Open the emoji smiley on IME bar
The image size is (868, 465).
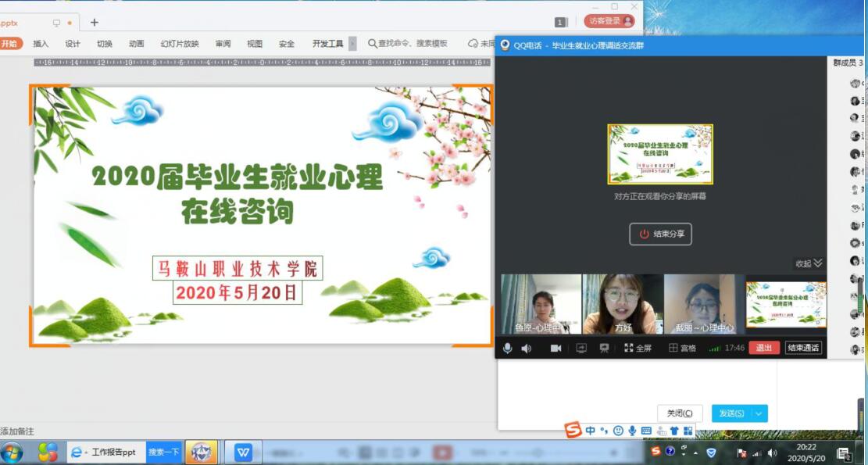(x=618, y=430)
